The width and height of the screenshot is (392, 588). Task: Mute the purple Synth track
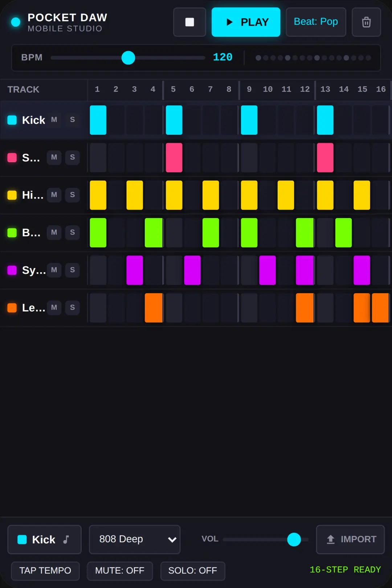[54, 270]
